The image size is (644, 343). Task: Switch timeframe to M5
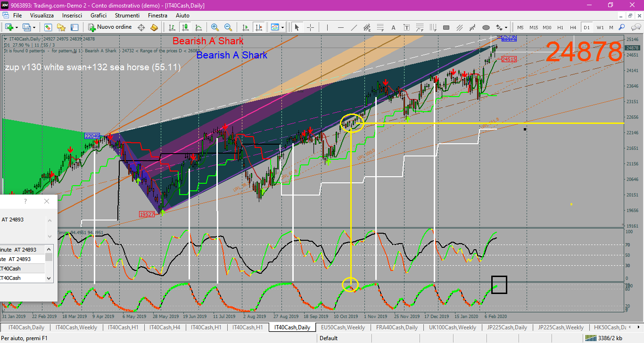coord(520,27)
